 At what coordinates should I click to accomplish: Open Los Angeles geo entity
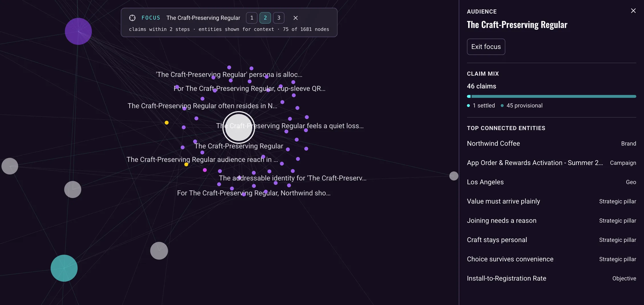[x=551, y=182]
